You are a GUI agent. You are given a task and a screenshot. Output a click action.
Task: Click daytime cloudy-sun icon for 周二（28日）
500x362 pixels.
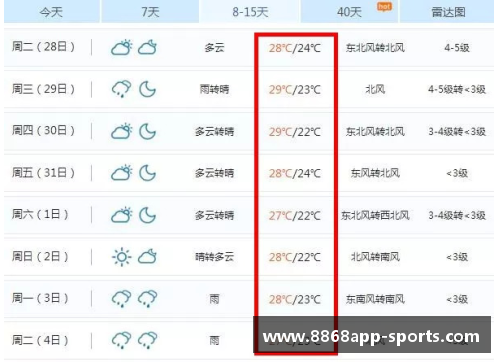(121, 48)
